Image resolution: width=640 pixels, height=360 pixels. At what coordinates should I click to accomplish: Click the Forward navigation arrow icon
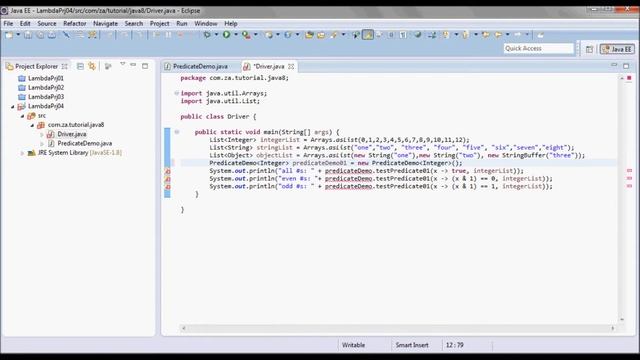point(518,35)
